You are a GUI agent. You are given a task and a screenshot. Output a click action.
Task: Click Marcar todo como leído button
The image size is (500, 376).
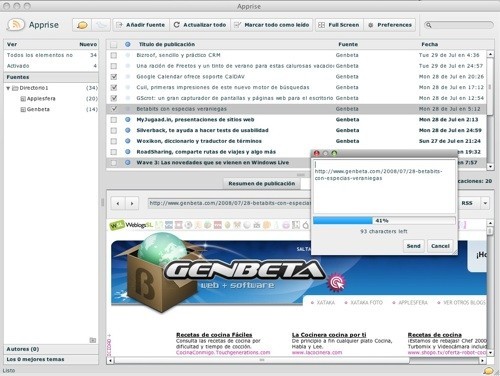click(x=272, y=25)
